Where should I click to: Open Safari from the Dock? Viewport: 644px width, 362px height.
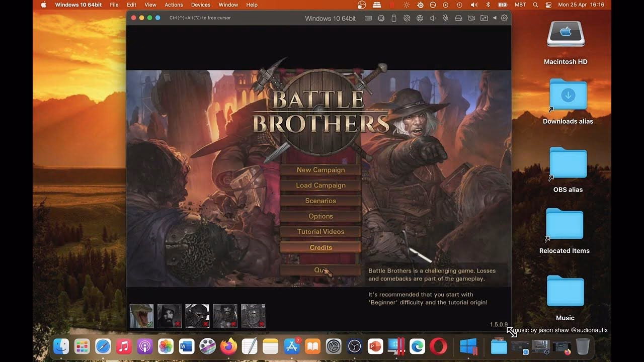click(103, 346)
